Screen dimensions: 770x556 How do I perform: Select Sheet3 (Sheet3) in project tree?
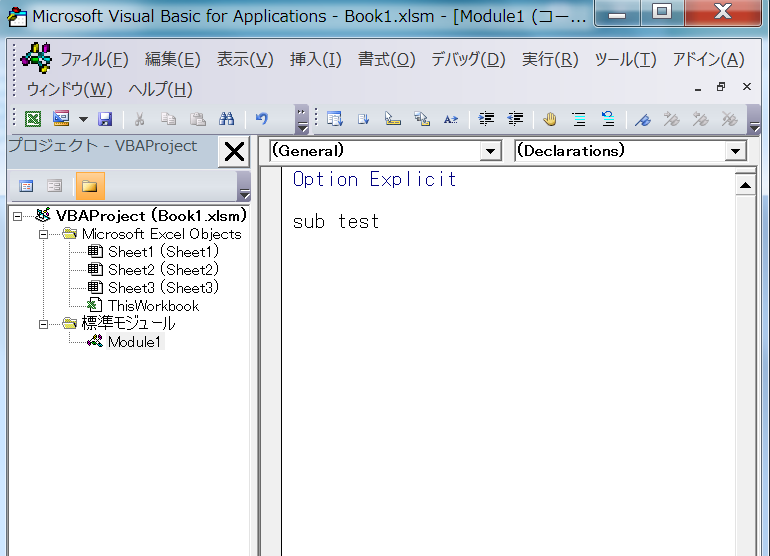click(x=163, y=288)
